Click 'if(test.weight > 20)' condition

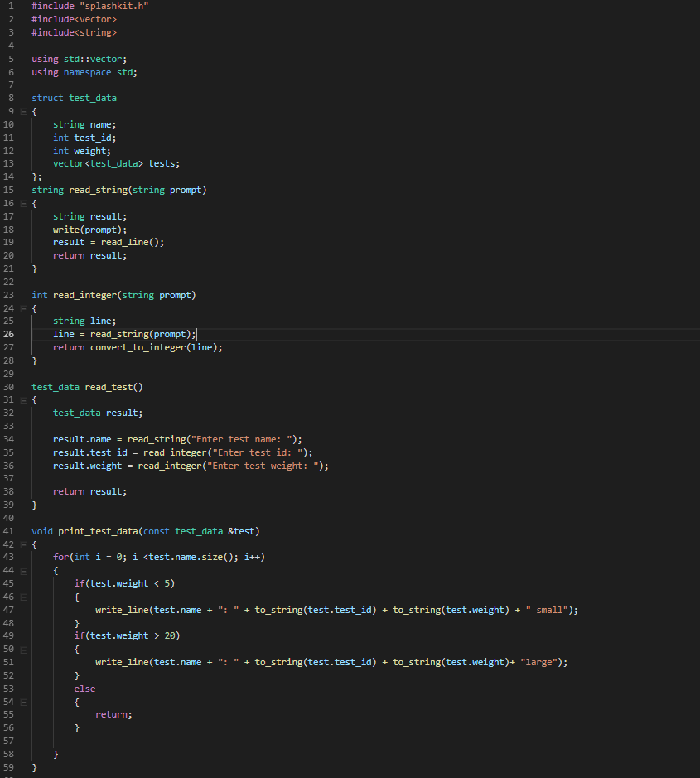(127, 636)
